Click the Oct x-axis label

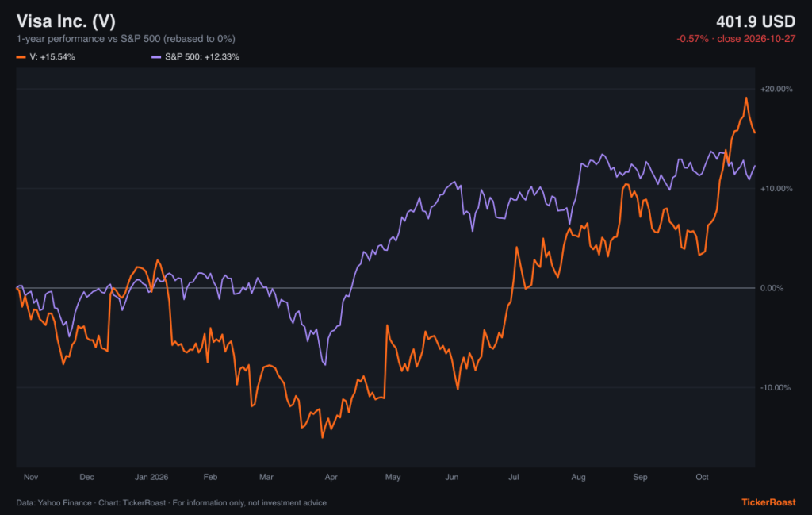pos(702,477)
